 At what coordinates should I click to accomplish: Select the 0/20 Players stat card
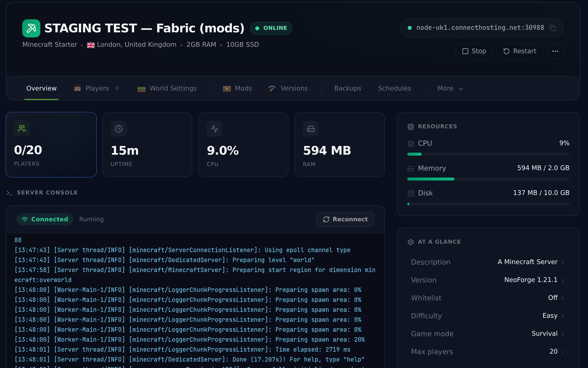pos(51,145)
